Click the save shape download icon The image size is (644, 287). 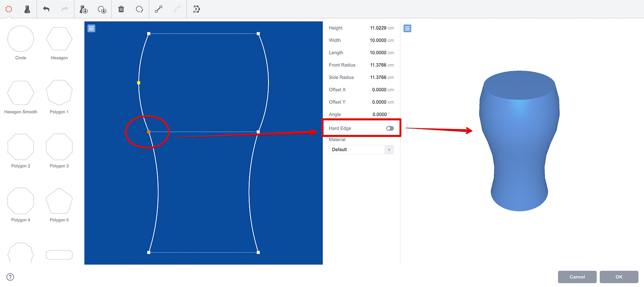coord(102,9)
